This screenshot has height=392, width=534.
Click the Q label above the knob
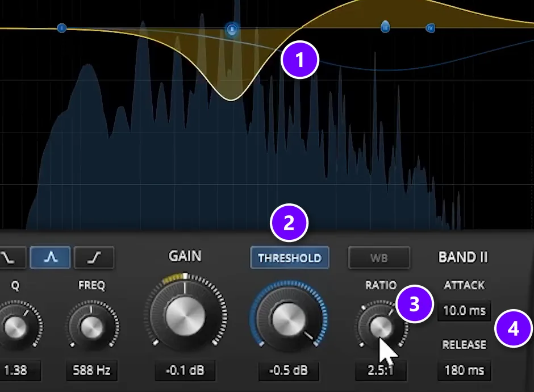pos(15,285)
